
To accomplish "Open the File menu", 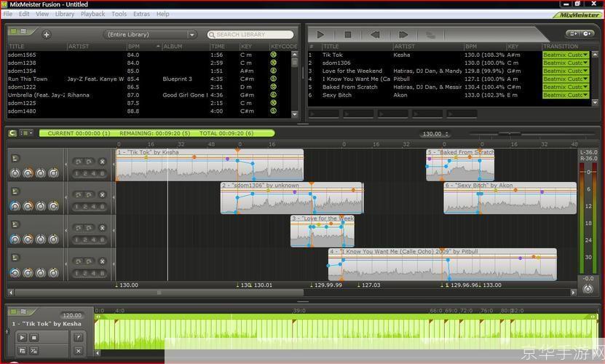I will 8,14.
